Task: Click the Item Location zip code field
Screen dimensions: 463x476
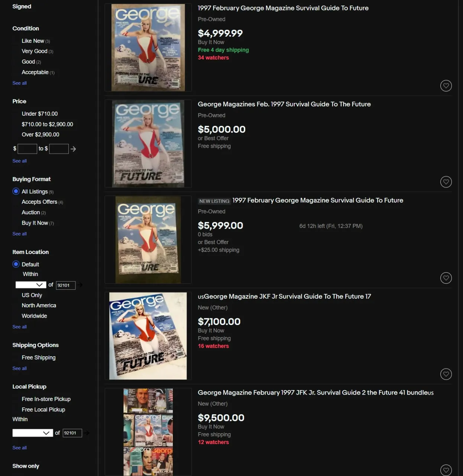Action: [x=66, y=285]
